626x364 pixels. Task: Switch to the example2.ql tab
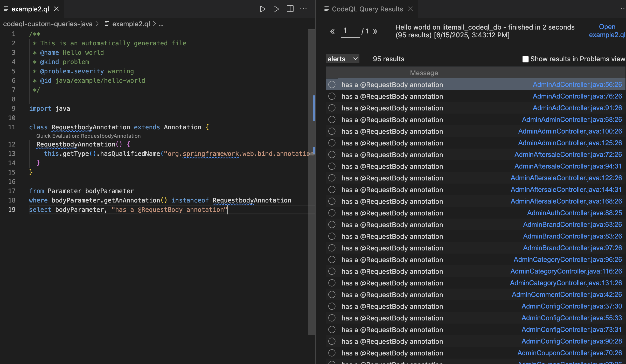[30, 9]
